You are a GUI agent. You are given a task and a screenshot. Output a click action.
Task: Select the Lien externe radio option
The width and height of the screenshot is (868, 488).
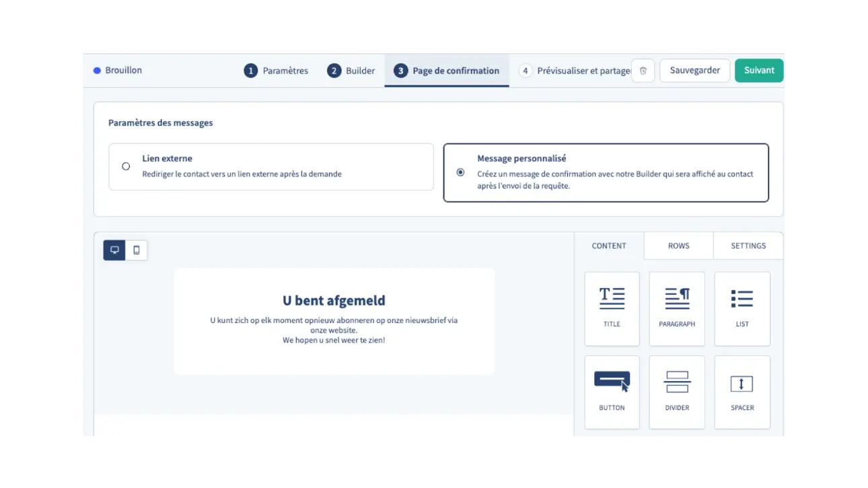click(x=126, y=166)
